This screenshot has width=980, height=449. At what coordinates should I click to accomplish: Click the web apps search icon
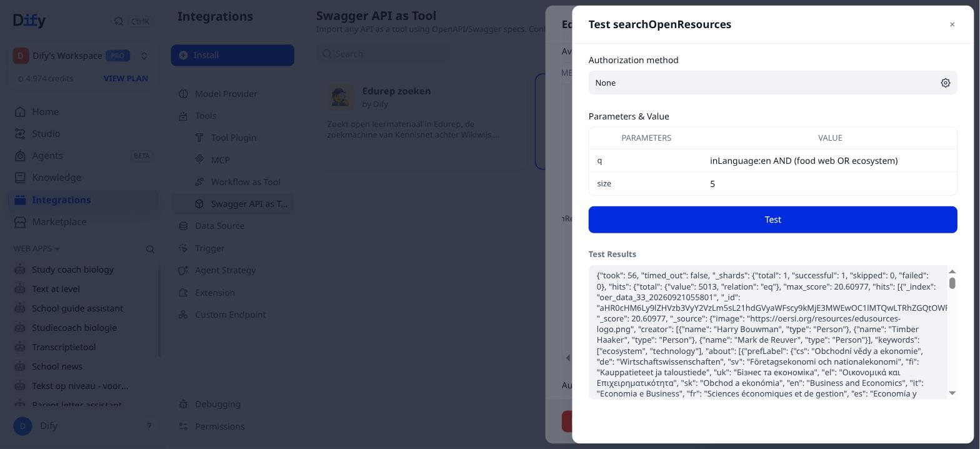point(150,249)
